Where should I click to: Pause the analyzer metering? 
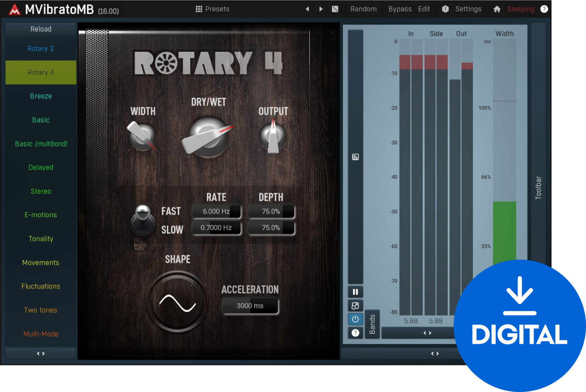(355, 292)
